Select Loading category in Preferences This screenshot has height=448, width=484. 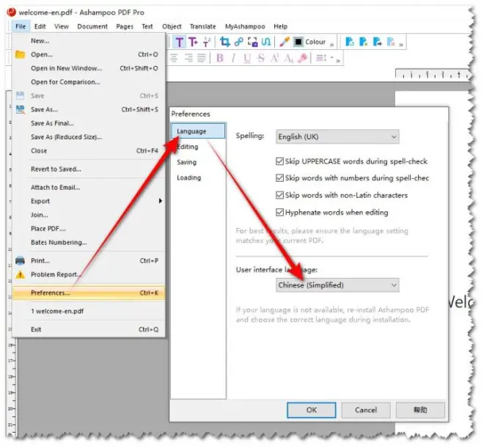[x=198, y=177]
